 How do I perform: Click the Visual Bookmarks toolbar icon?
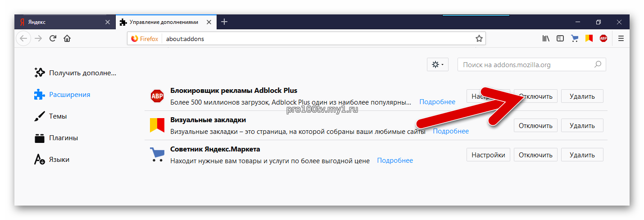click(x=589, y=39)
